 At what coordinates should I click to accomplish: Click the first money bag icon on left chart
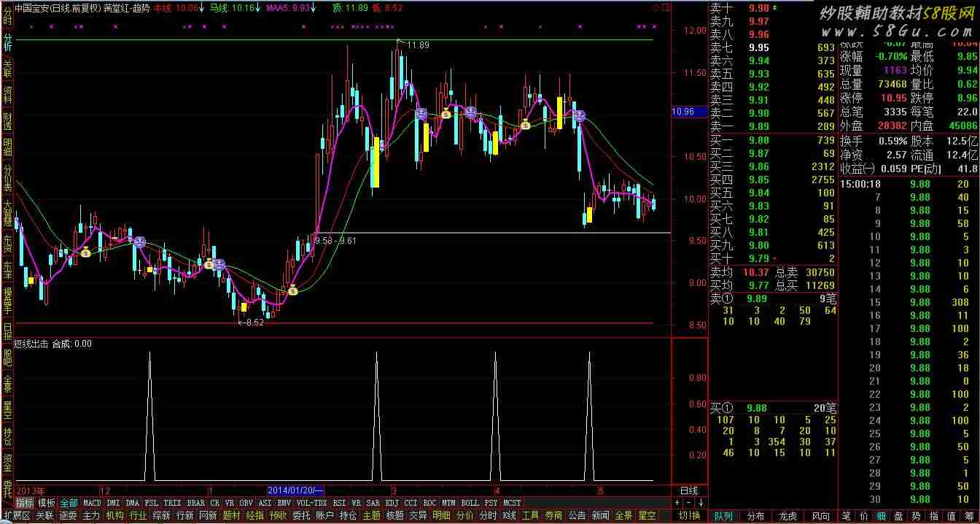tap(86, 253)
